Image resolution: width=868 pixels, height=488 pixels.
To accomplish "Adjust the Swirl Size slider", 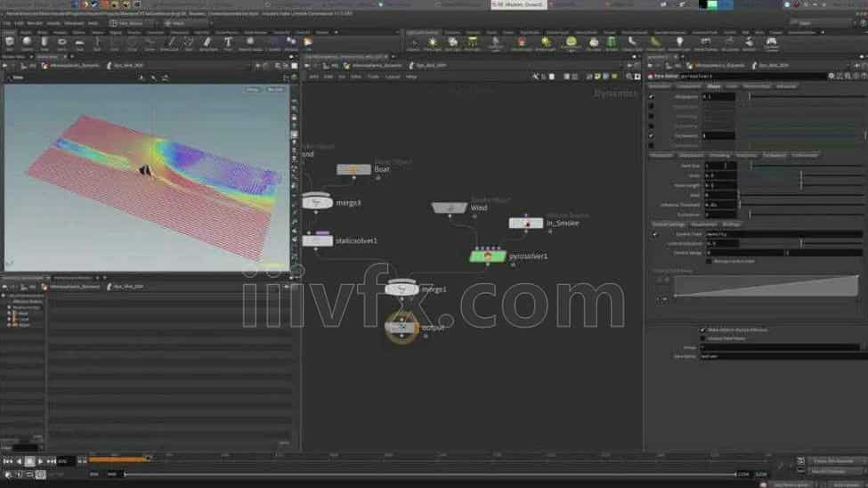I will pyautogui.click(x=806, y=166).
